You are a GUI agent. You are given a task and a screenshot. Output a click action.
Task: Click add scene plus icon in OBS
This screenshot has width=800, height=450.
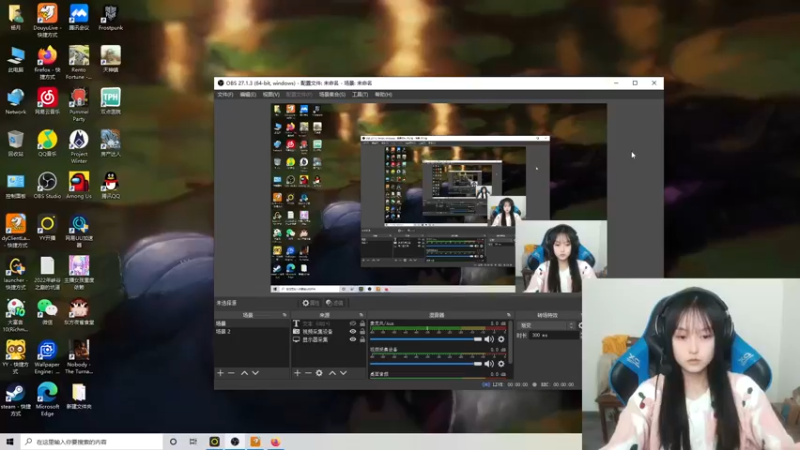[220, 373]
